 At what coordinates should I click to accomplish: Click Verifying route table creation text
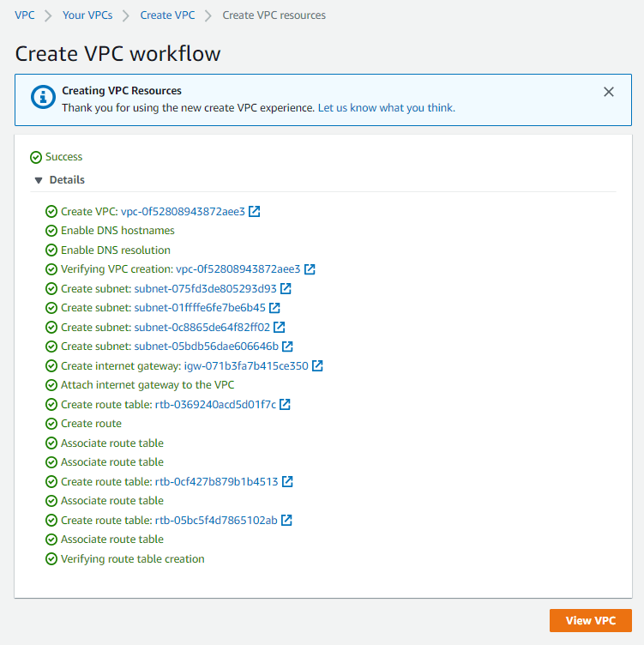click(x=133, y=559)
